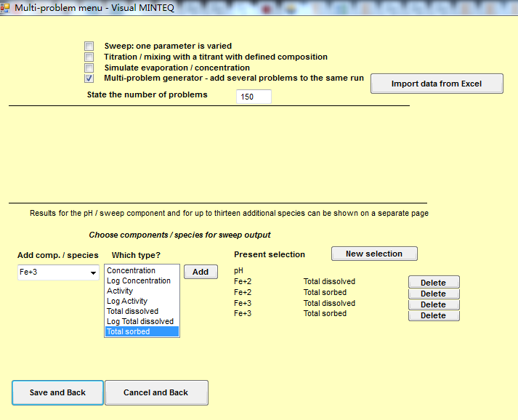The height and width of the screenshot is (420, 518).
Task: Select Total dissolved in the type list
Action: (x=142, y=311)
